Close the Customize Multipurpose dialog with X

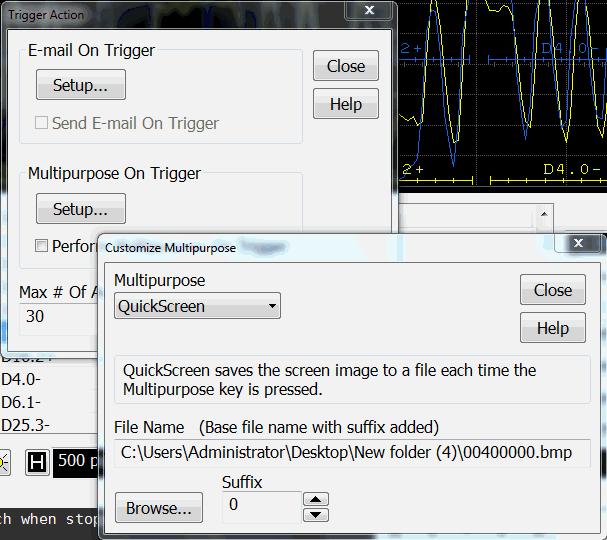pos(579,243)
